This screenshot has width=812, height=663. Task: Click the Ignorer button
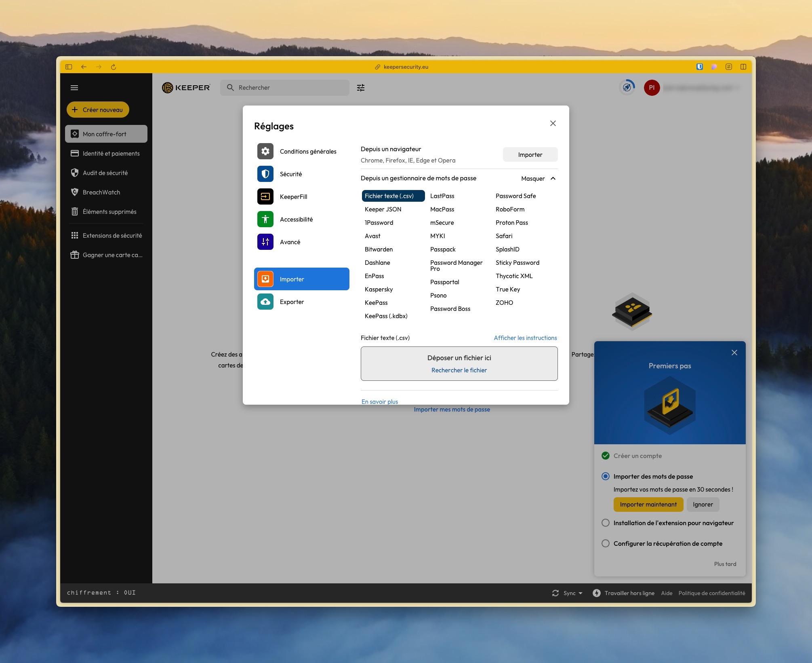(x=703, y=505)
